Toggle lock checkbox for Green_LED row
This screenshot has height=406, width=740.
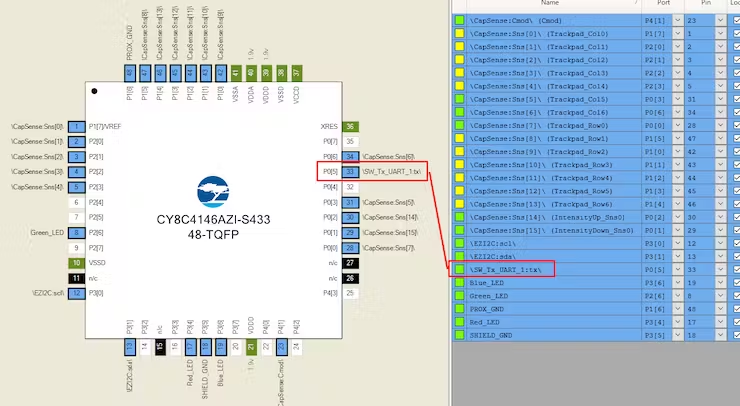tap(736, 296)
